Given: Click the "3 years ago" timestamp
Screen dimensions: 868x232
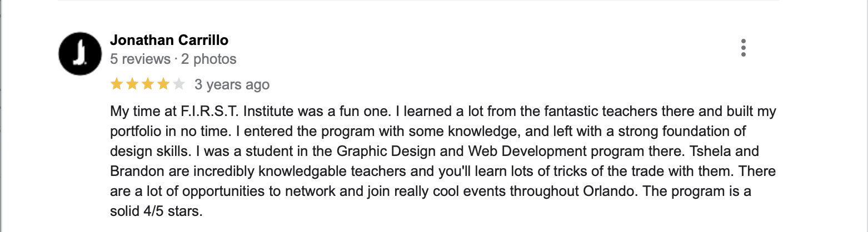Looking at the screenshot, I should pos(232,85).
